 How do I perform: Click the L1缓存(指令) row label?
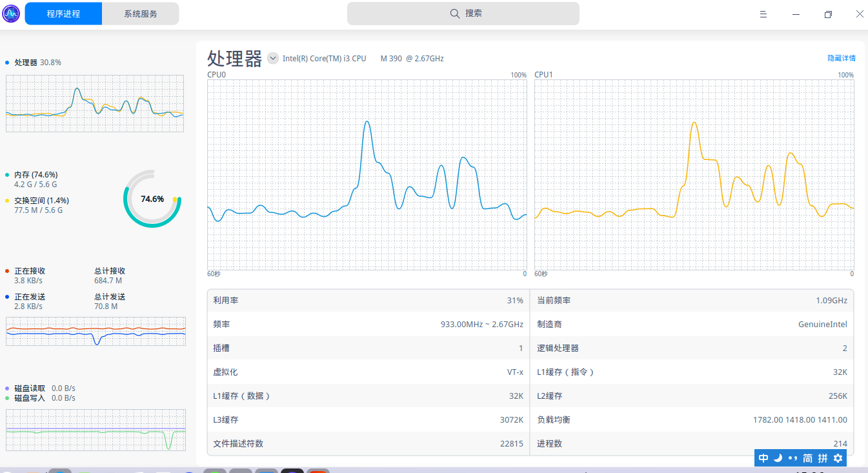click(x=565, y=372)
